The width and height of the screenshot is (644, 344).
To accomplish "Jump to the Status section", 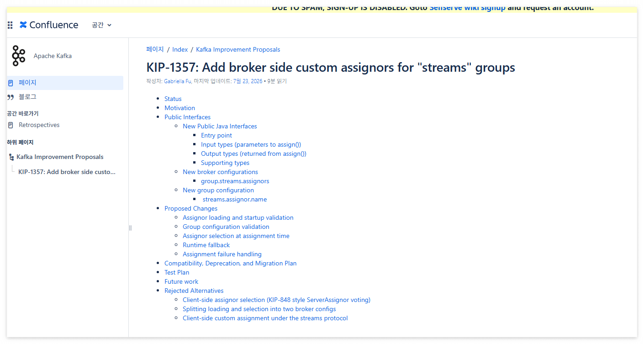I will point(173,99).
